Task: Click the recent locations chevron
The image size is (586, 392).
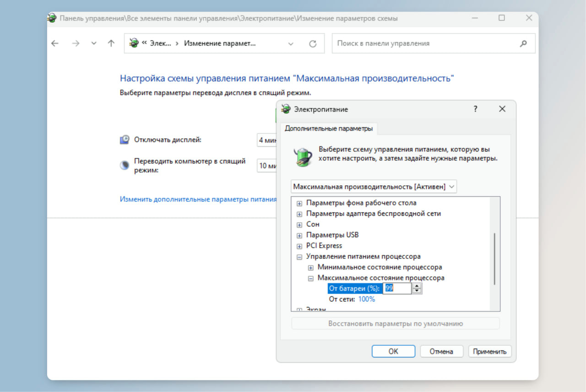Action: point(94,43)
